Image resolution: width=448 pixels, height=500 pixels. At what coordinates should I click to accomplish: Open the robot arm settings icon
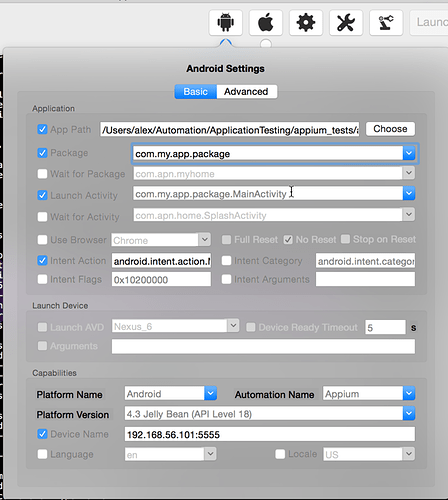[x=386, y=23]
